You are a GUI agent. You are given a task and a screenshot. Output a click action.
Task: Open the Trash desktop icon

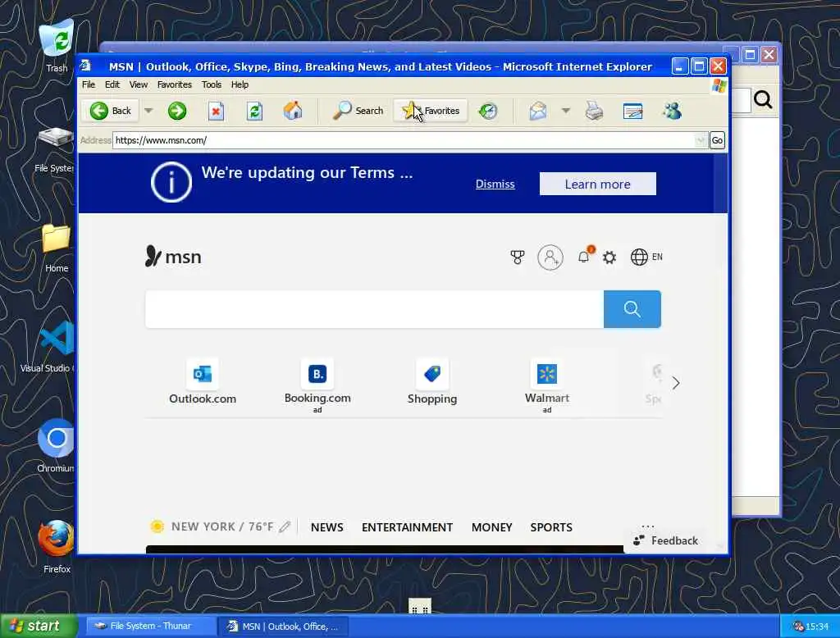57,46
